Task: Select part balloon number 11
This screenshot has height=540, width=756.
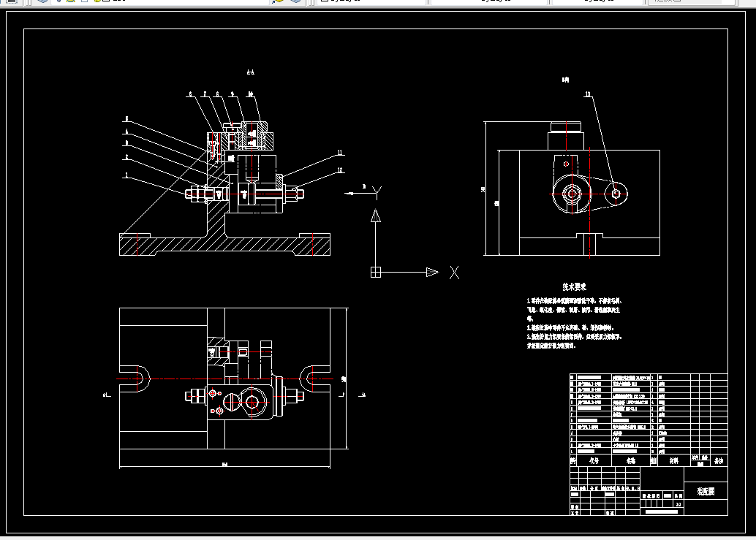Action: [340, 153]
